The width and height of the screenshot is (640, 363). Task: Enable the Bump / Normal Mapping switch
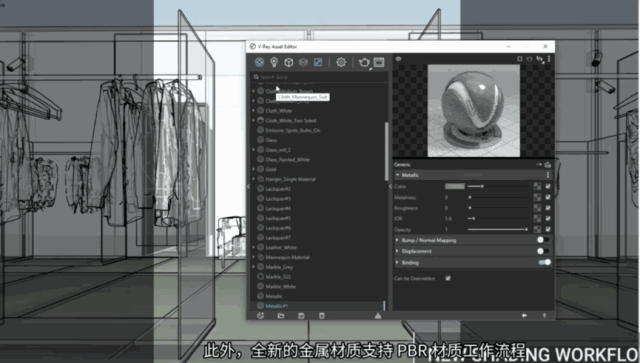pos(543,240)
